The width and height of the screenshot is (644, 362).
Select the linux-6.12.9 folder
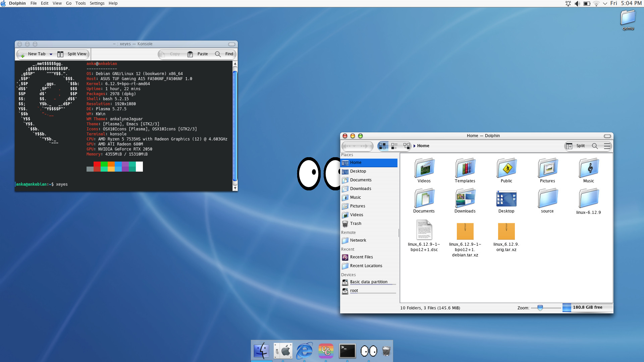point(589,201)
